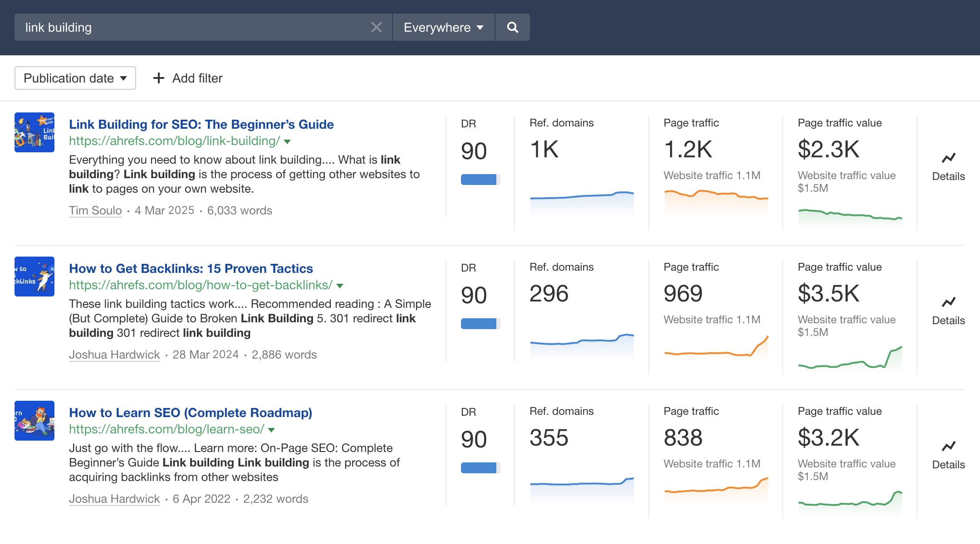Expand the link-building URL dropdown arrow
This screenshot has height=544, width=980.
(x=287, y=142)
